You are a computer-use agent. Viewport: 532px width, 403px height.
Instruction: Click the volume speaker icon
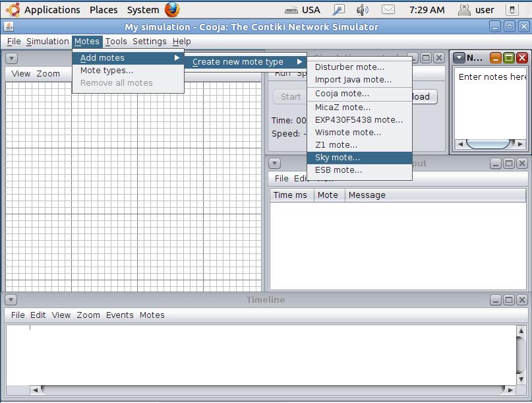point(362,10)
